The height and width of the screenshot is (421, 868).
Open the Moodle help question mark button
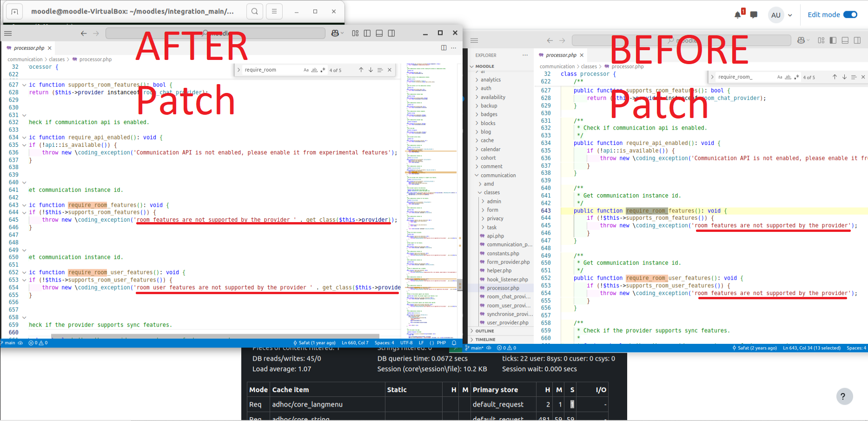tap(844, 396)
